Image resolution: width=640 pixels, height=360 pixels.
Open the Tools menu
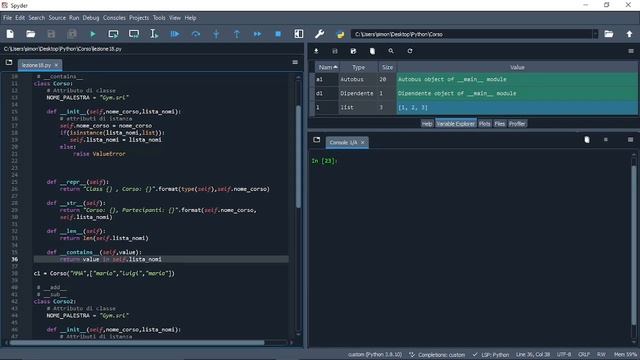pos(159,18)
